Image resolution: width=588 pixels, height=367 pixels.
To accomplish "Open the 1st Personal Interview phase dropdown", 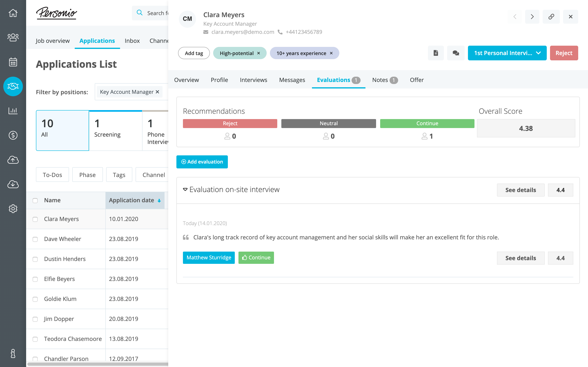I will (x=507, y=53).
